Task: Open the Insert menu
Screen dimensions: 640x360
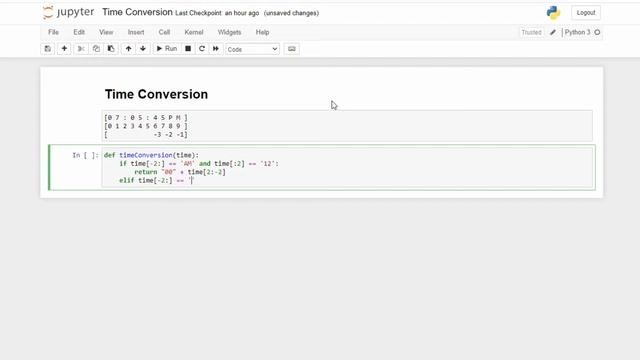Action: 136,32
